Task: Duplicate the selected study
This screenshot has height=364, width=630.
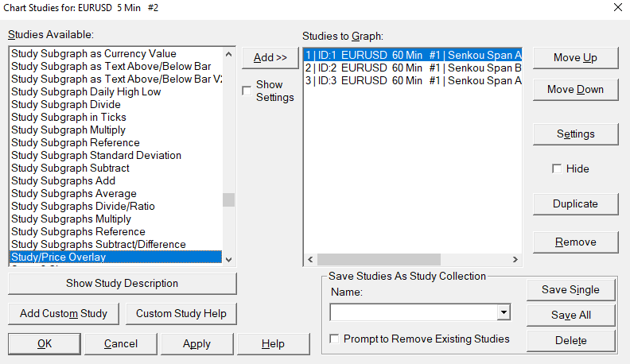Action: click(x=575, y=203)
